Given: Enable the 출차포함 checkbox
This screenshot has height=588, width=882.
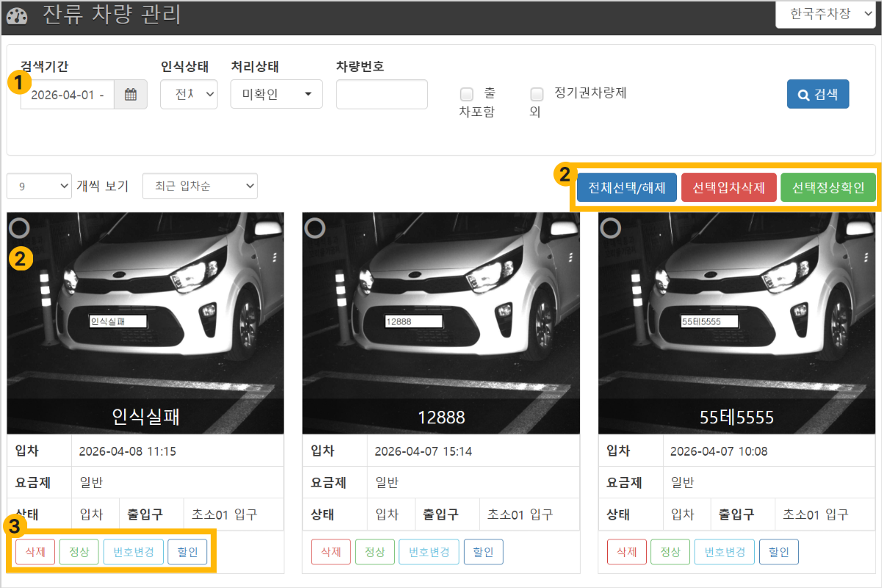Looking at the screenshot, I should pyautogui.click(x=466, y=94).
